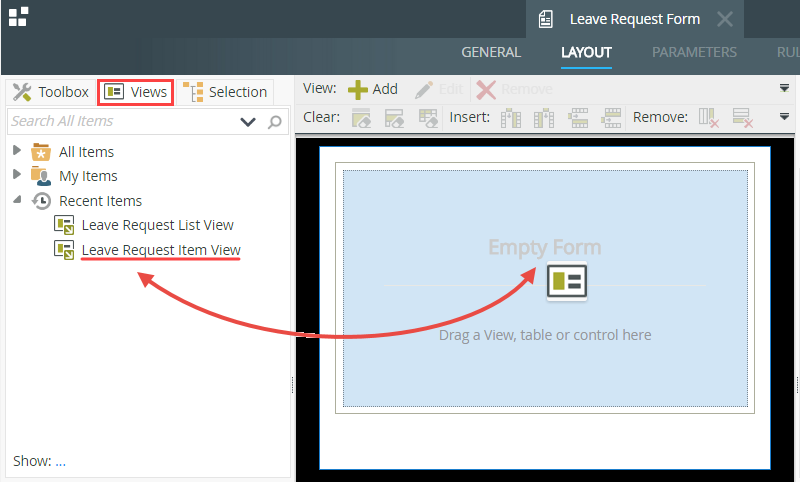This screenshot has height=482, width=800.
Task: Select Leave Request Item View
Action: (x=161, y=250)
